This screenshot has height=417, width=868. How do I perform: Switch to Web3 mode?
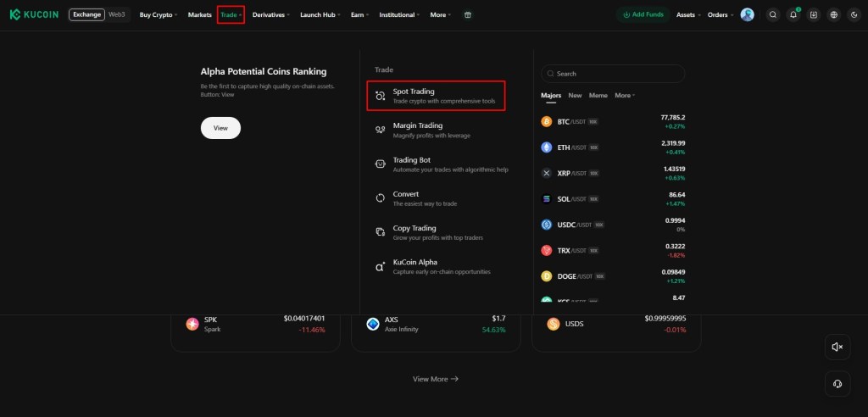117,15
